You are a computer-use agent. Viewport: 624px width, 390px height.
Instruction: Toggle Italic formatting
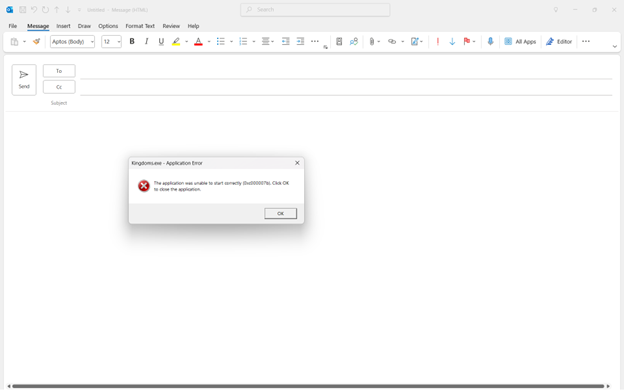(x=146, y=41)
